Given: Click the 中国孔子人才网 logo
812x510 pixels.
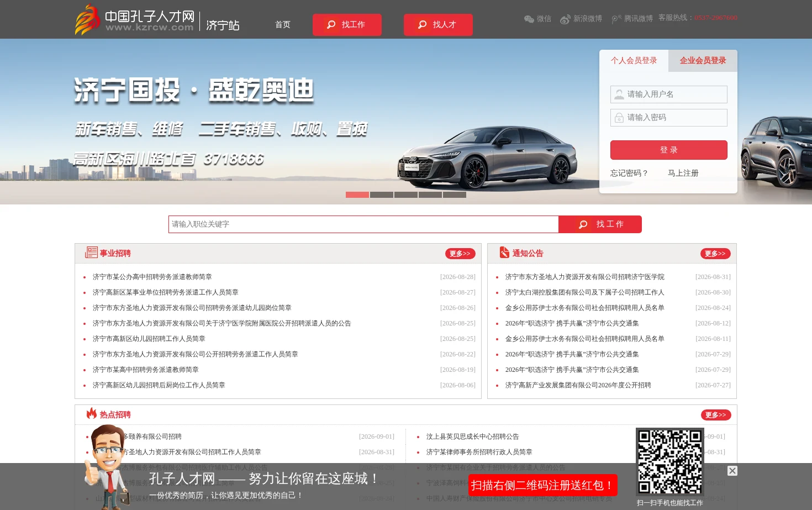Looking at the screenshot, I should click(135, 20).
